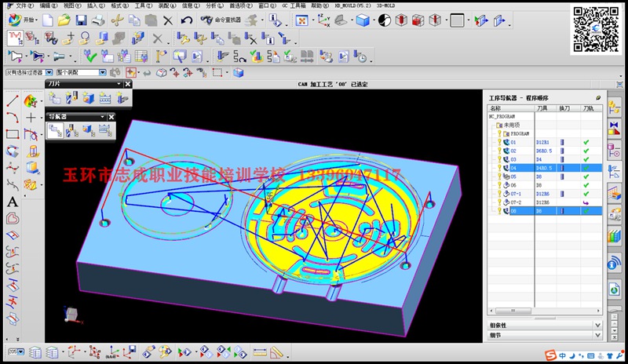The image size is (628, 364).
Task: Toggle the lightbulb on operation 02 row
Action: pos(499,151)
